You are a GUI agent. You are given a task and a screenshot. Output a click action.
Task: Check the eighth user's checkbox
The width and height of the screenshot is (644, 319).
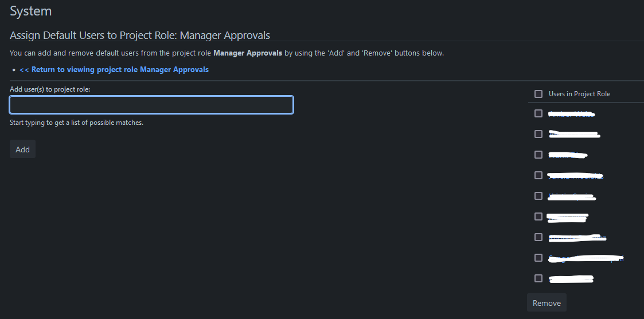(538, 258)
